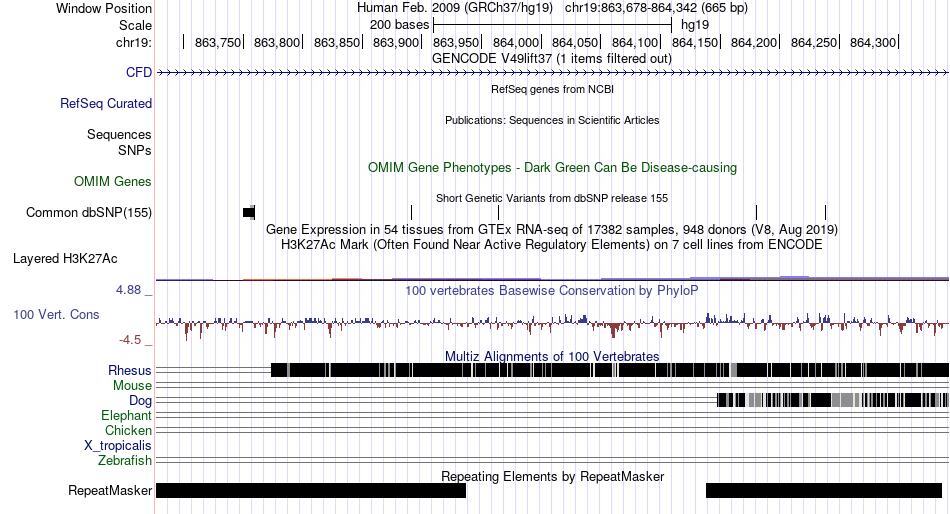Viewport: 950px width, 514px height.
Task: Click the PhyloP conservation graph
Action: 553,324
